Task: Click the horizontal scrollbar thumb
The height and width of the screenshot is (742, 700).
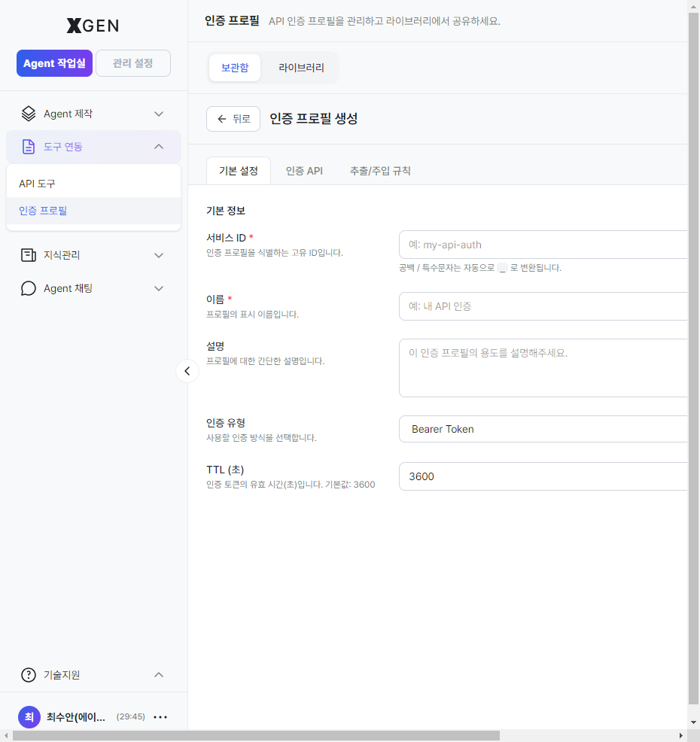Action: pyautogui.click(x=256, y=736)
